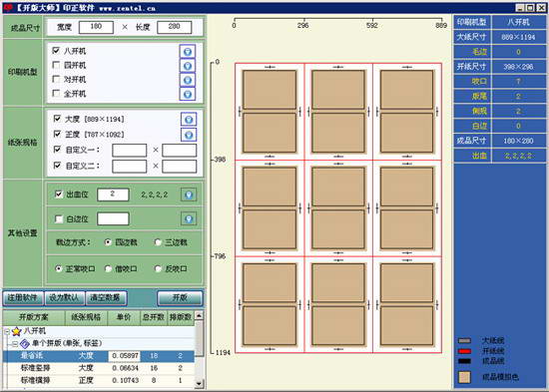
Task: Click the 开版方案 column header
Action: 34,317
